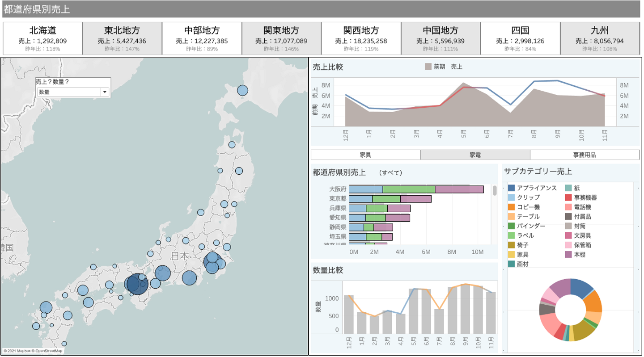Click the コピー機 legend swatch
The width and height of the screenshot is (644, 357).
(512, 207)
